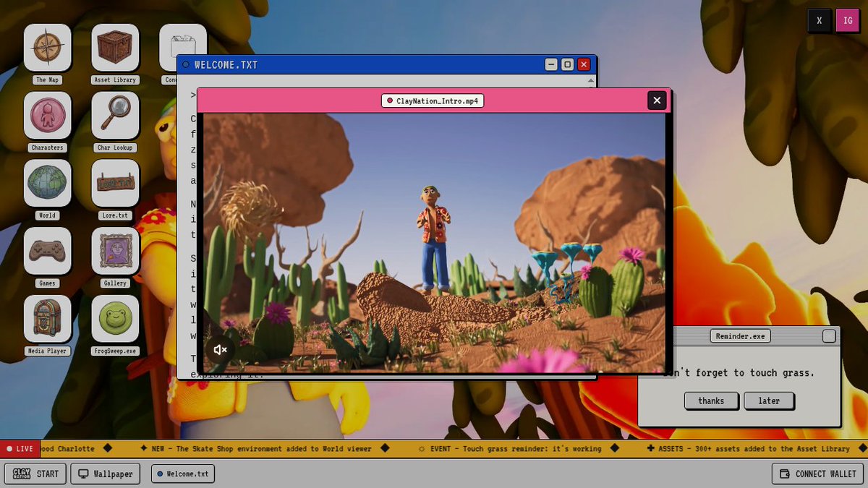Click the LIVE ticker badge
Image resolution: width=868 pixels, height=488 pixels.
coord(20,448)
